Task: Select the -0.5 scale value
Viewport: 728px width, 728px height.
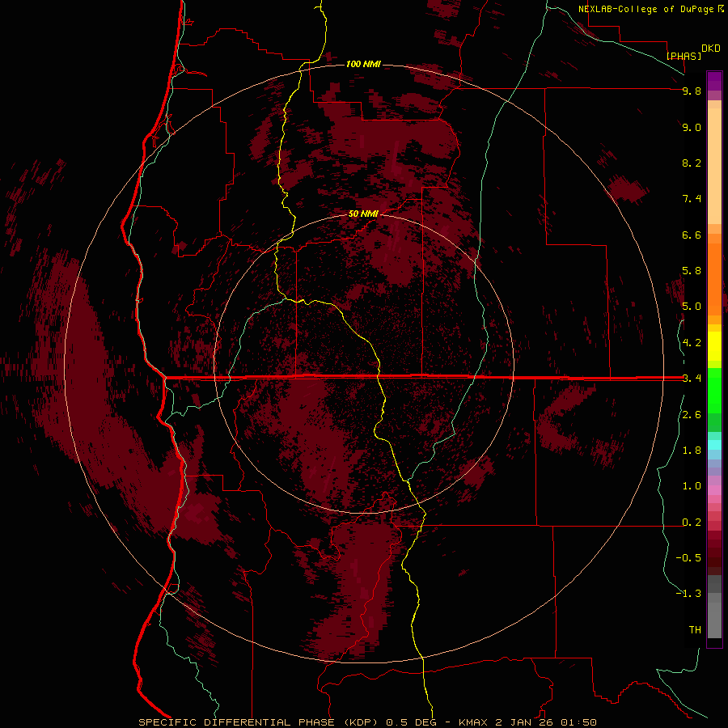Action: point(688,558)
